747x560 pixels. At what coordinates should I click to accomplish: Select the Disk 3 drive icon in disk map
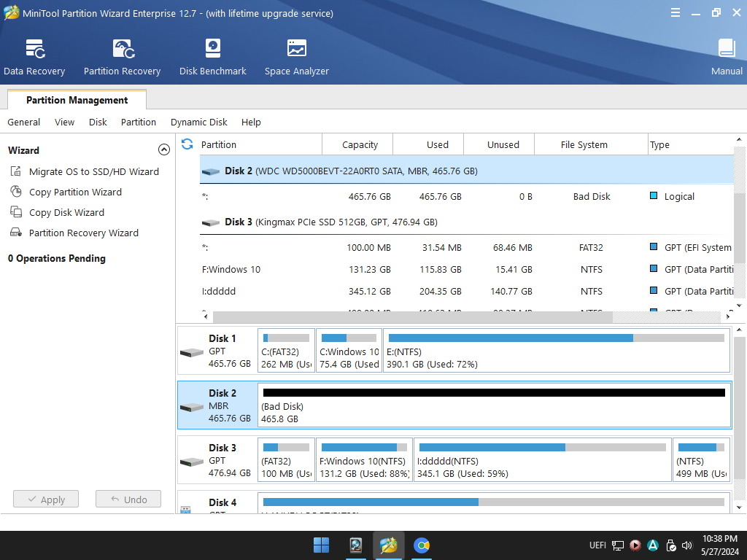click(x=192, y=462)
